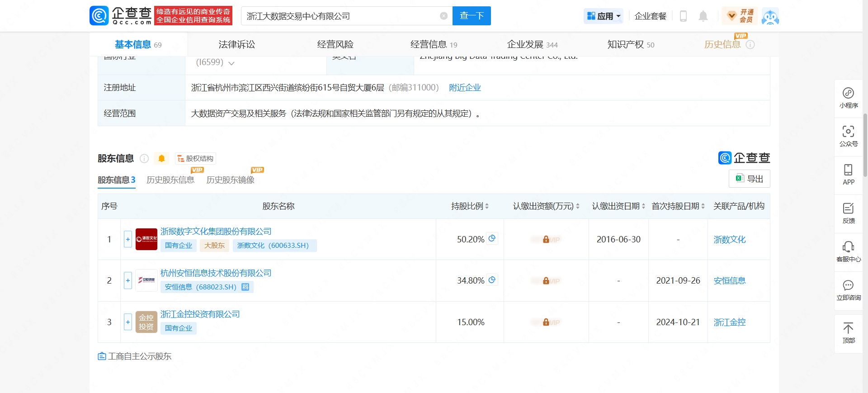
Task: Open the related 浙江金控 institution link
Action: [730, 322]
